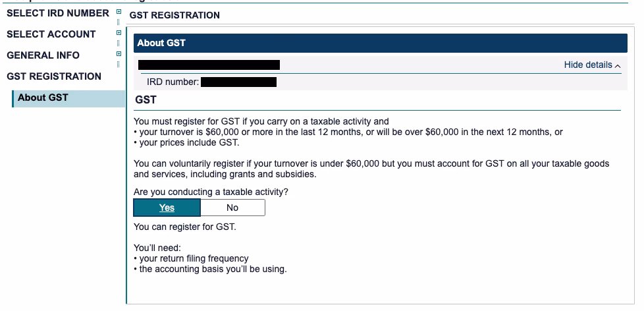
Task: Click the Hide details link
Action: (588, 65)
